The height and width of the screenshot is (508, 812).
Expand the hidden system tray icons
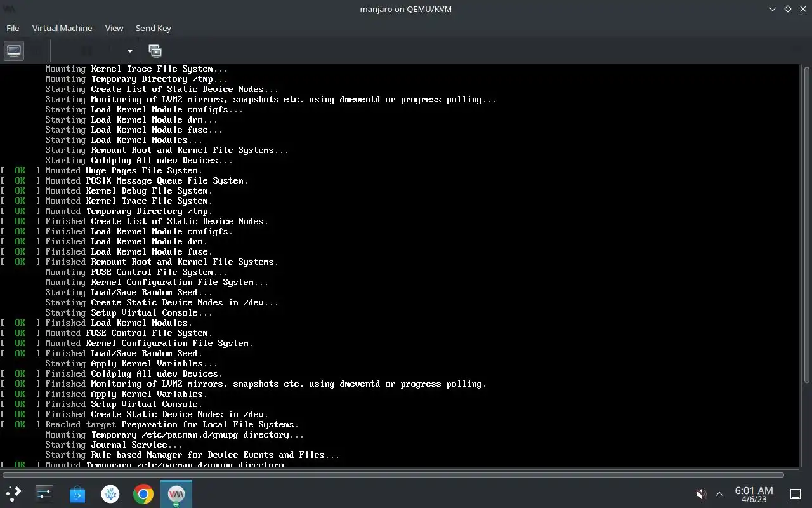pos(719,493)
